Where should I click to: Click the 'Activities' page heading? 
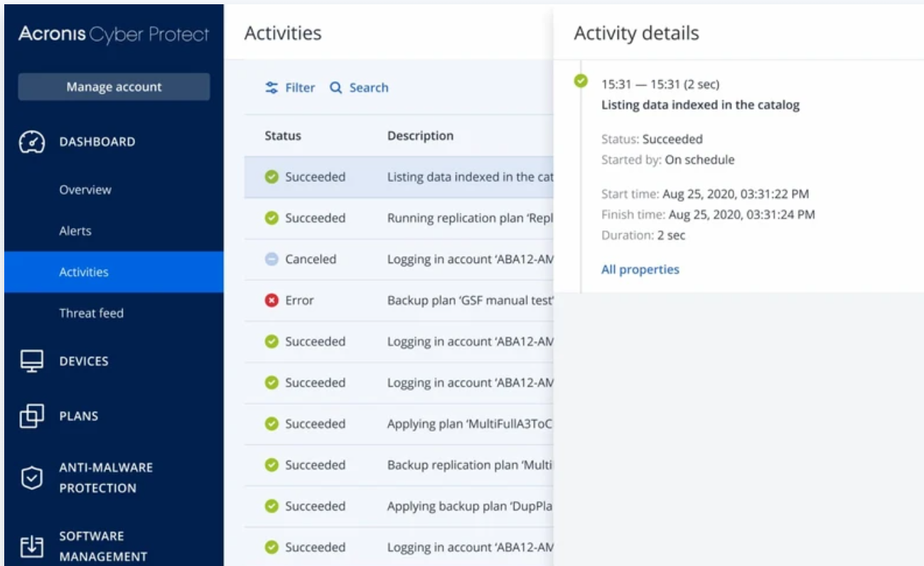click(x=283, y=33)
